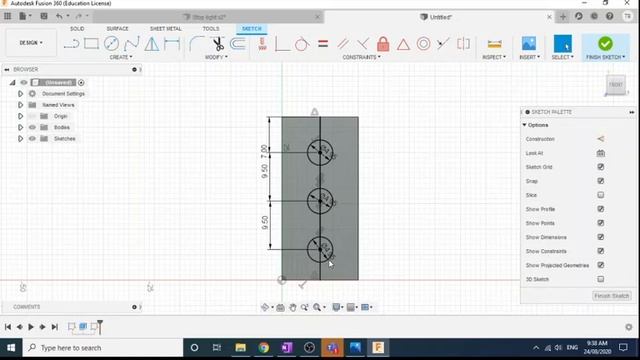The width and height of the screenshot is (640, 360).
Task: Enable the 3D Sketch checkbox
Action: [x=600, y=279]
